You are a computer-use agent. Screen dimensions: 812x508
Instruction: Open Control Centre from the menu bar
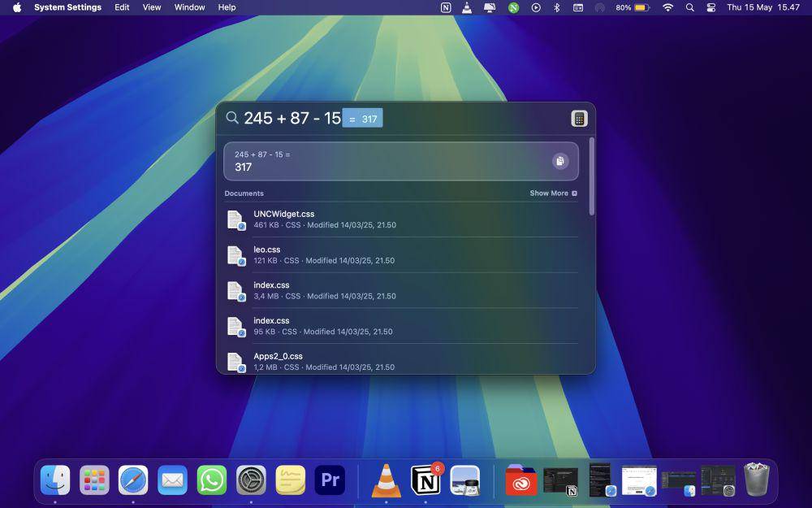(711, 7)
